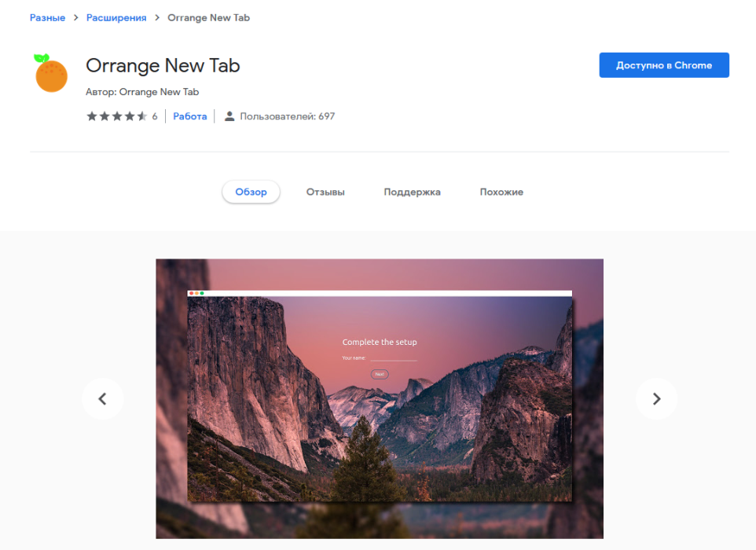Click the star rating icons
756x550 pixels.
click(116, 116)
